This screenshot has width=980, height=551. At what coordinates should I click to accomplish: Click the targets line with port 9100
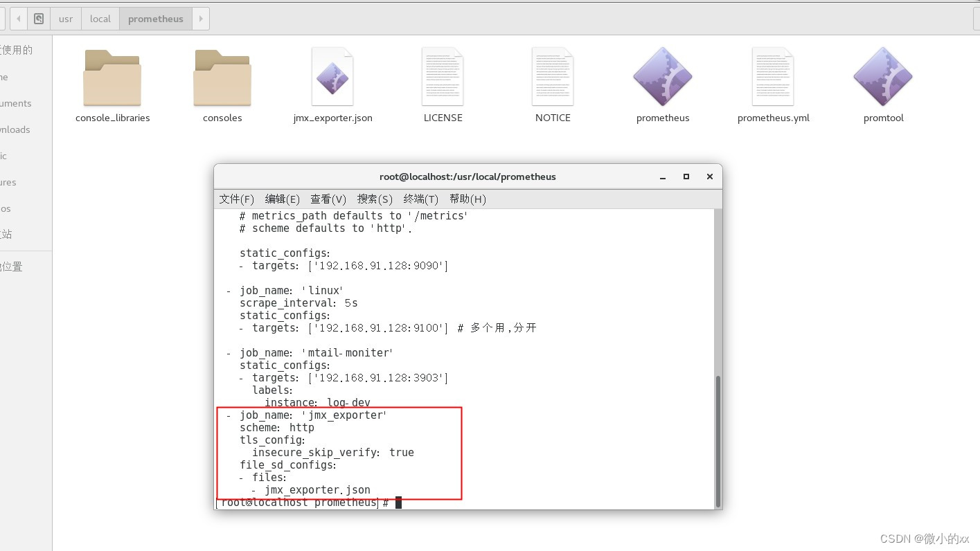[x=344, y=328]
